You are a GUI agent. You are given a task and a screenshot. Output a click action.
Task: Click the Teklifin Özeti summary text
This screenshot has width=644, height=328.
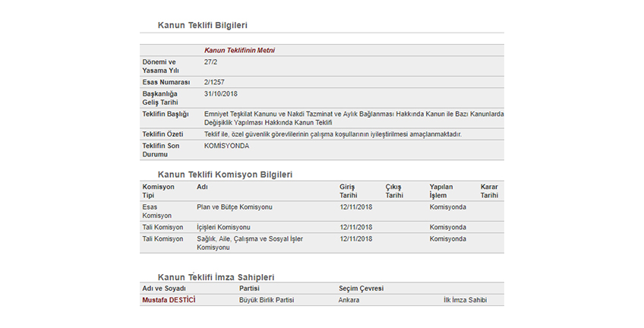coord(333,134)
